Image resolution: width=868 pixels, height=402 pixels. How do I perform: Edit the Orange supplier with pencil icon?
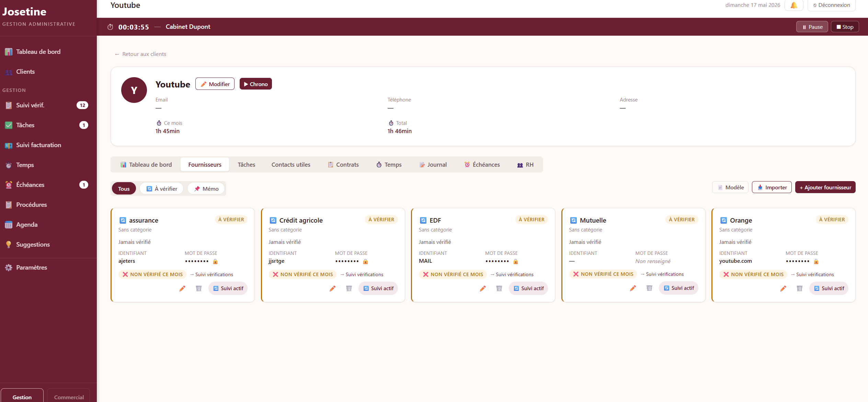click(783, 288)
